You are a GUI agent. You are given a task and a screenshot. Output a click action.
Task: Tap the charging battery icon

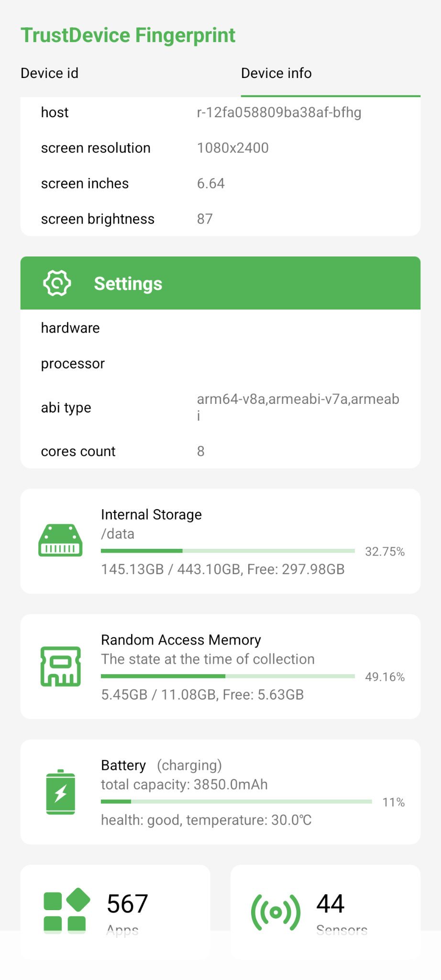(60, 792)
